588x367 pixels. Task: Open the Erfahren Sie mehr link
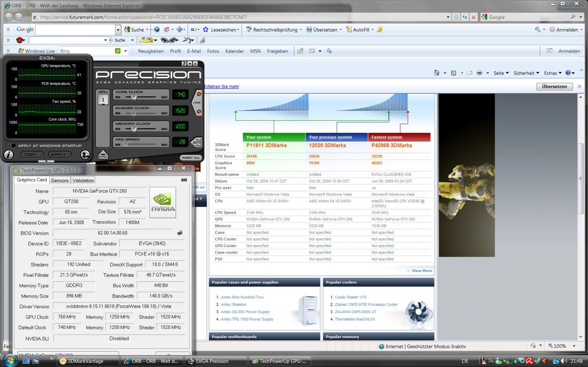click(222, 86)
